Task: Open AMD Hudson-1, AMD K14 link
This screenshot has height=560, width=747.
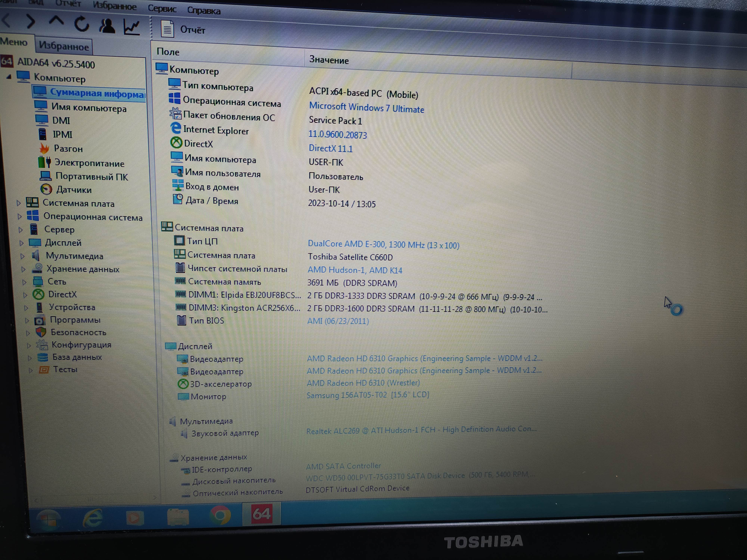Action: tap(355, 270)
